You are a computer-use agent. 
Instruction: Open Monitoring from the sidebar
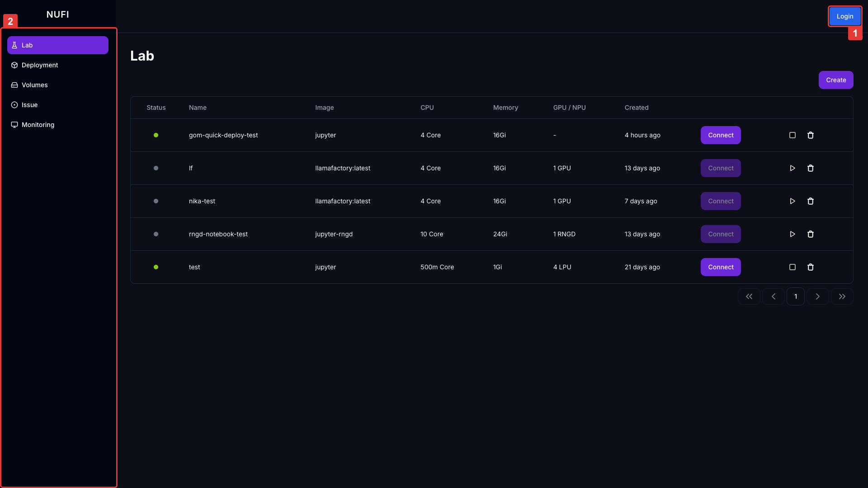[38, 125]
